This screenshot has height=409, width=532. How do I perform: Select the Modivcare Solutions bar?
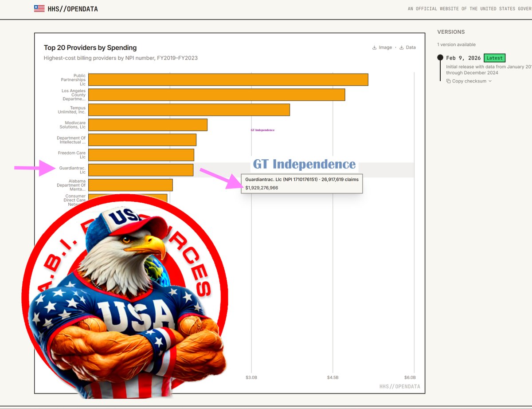click(148, 125)
